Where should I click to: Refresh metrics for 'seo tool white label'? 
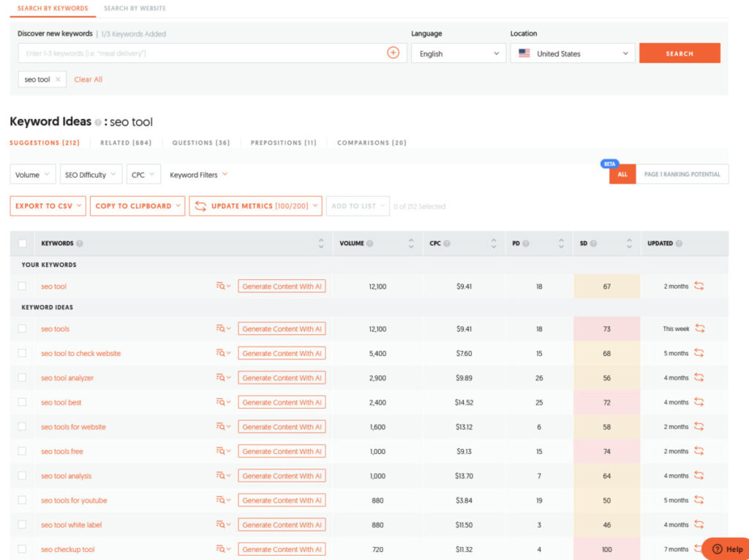699,524
